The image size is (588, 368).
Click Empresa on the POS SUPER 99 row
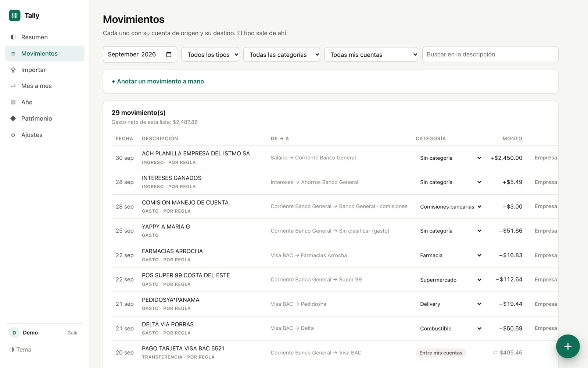[x=546, y=280]
